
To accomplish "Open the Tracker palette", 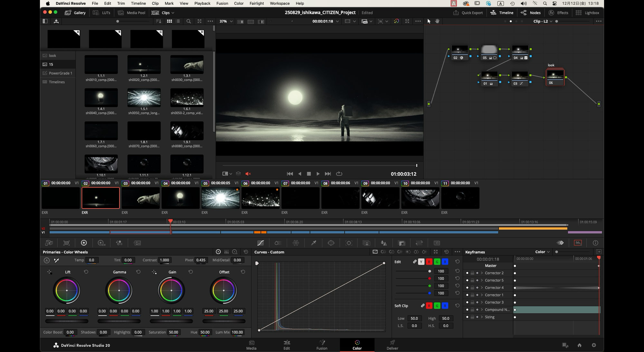I will pyautogui.click(x=349, y=243).
